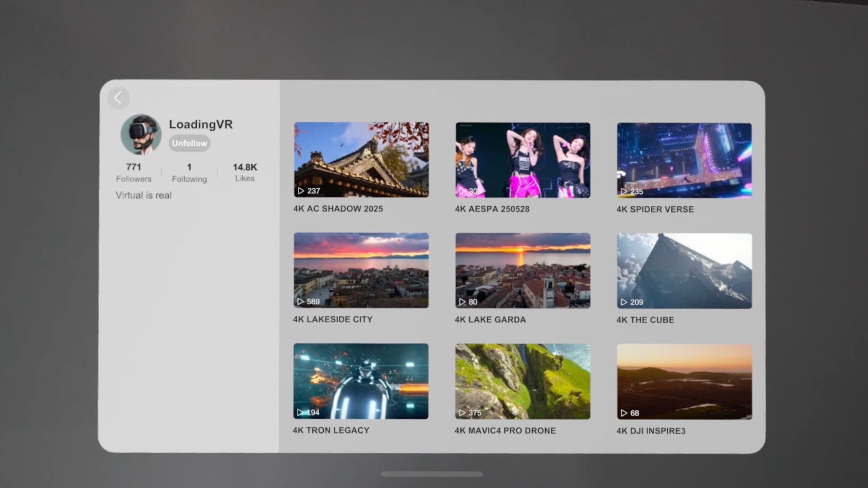Select the 4K DJI INSPIRE3 thumbnail
The height and width of the screenshot is (488, 868).
(684, 382)
